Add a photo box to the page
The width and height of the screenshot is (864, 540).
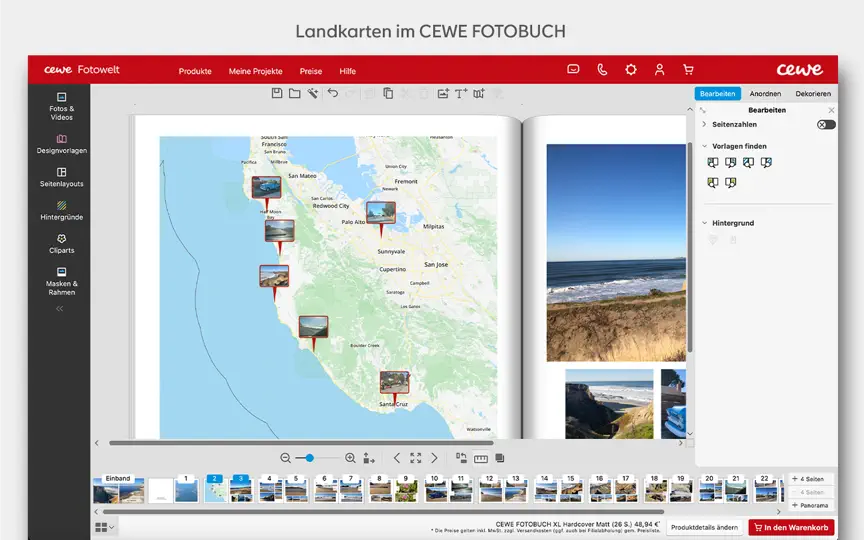click(x=443, y=93)
